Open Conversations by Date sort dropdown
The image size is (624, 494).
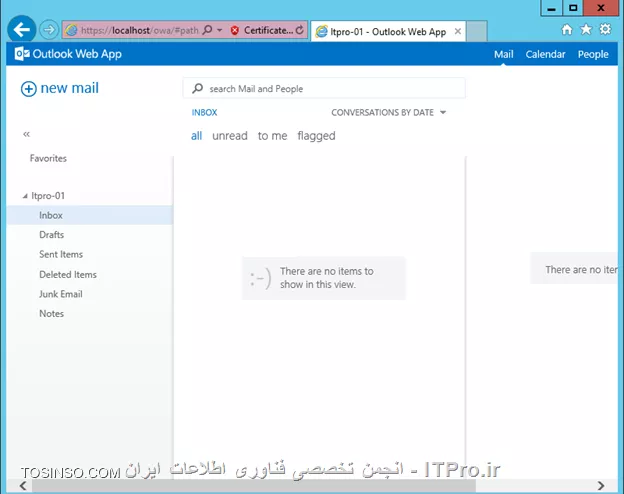389,113
